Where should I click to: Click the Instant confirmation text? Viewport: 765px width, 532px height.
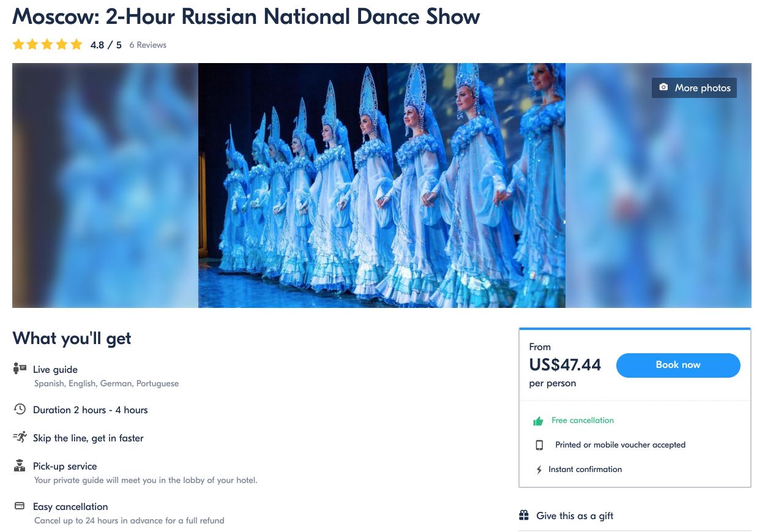click(585, 470)
